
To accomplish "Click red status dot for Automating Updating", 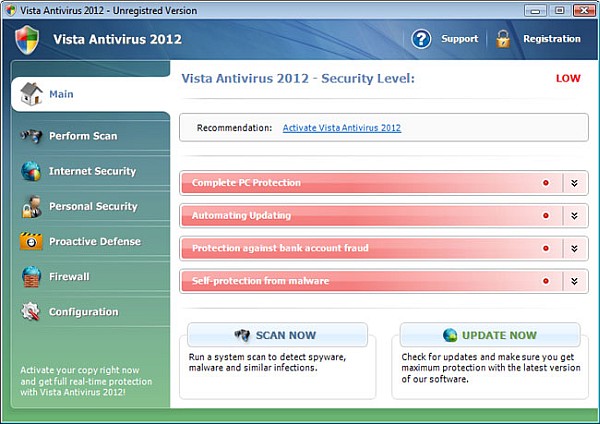I will [x=546, y=216].
